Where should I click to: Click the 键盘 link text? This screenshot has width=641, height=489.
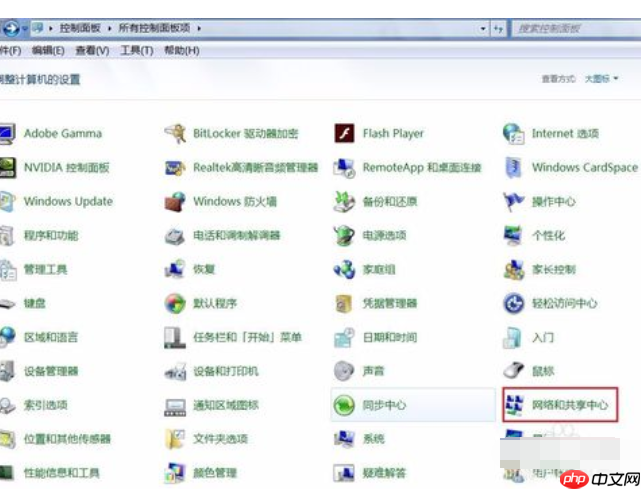(35, 303)
